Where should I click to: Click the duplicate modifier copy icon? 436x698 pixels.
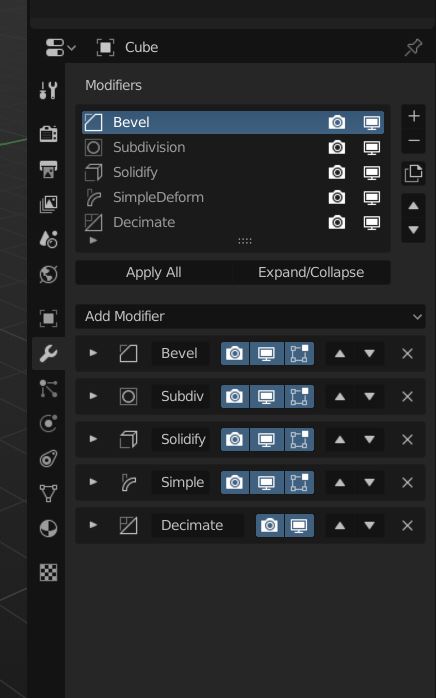(414, 173)
